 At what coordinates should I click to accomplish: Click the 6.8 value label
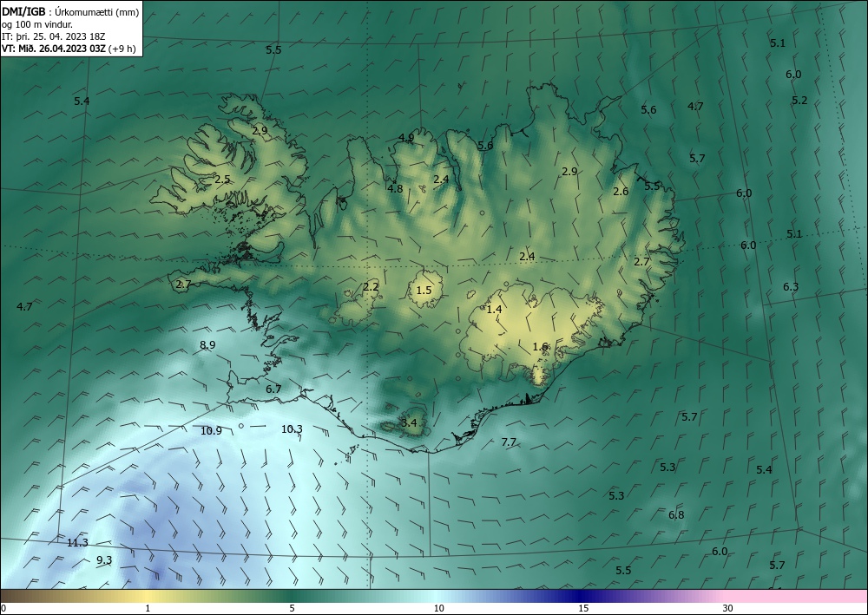(676, 515)
